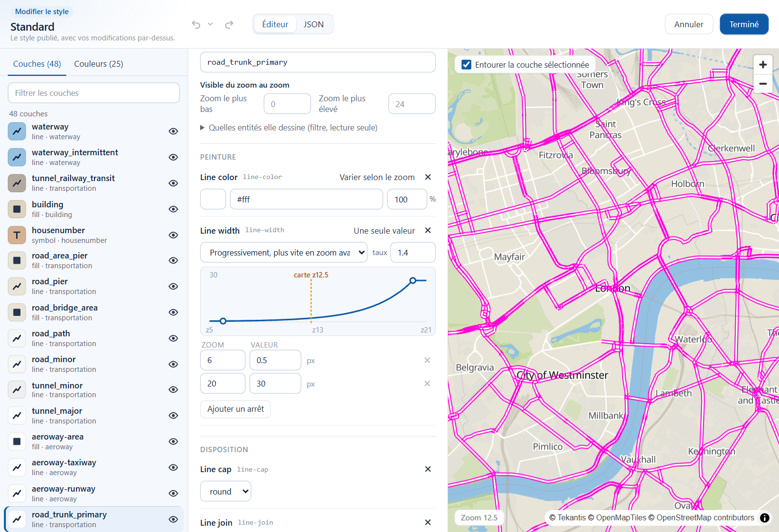The height and width of the screenshot is (532, 779).
Task: Select the road_trunk_primary layer icon
Action: pos(17,519)
